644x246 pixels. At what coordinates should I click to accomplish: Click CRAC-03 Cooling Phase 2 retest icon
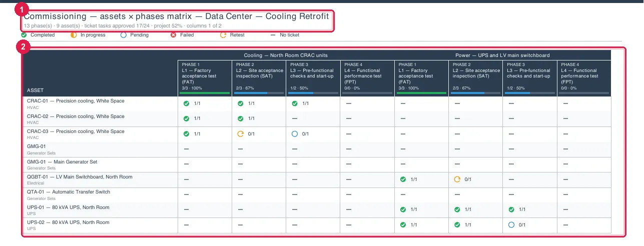[240, 133]
